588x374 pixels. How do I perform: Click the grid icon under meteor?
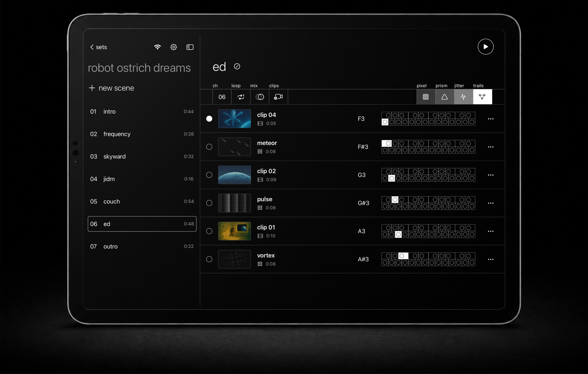coord(260,152)
